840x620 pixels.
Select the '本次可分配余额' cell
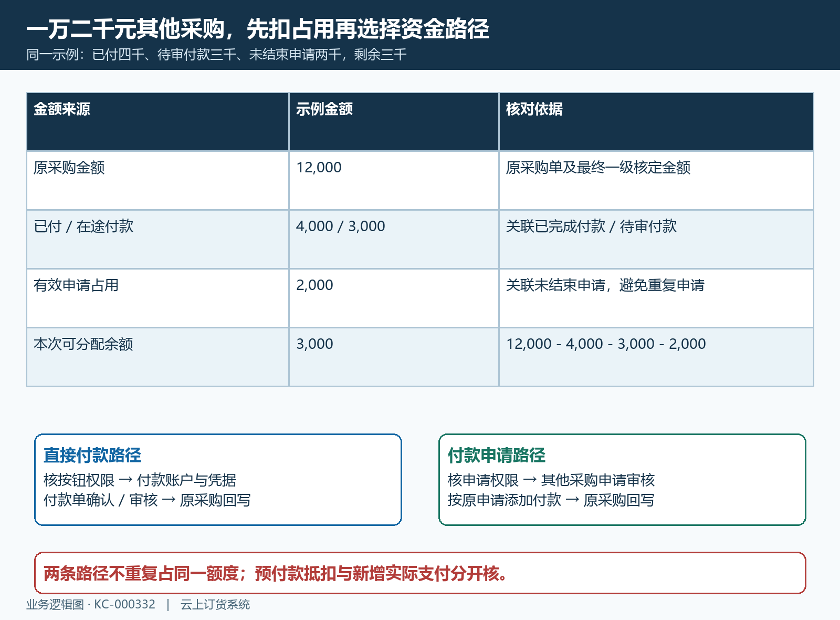157,357
